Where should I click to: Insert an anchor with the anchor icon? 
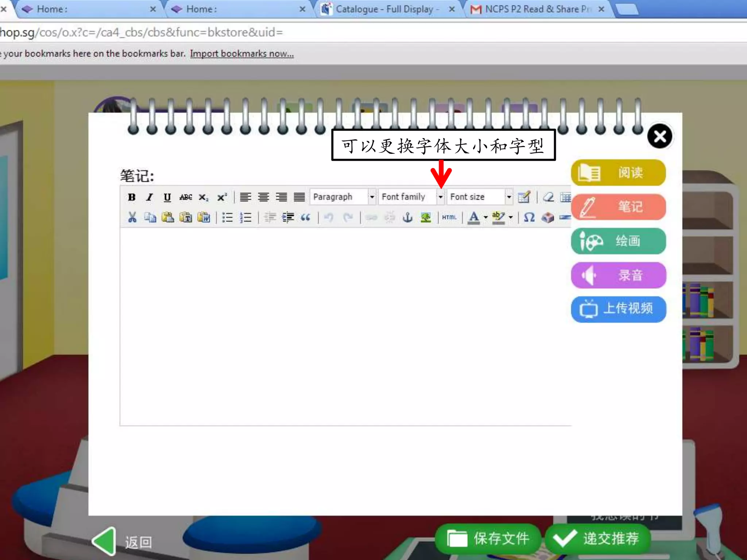(407, 218)
